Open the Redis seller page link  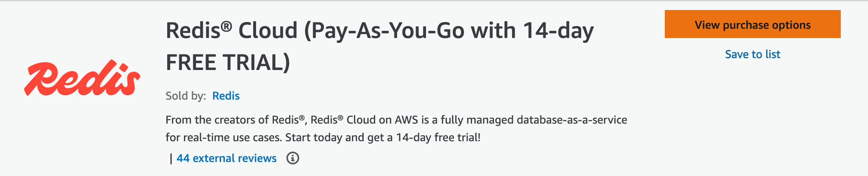tap(226, 96)
